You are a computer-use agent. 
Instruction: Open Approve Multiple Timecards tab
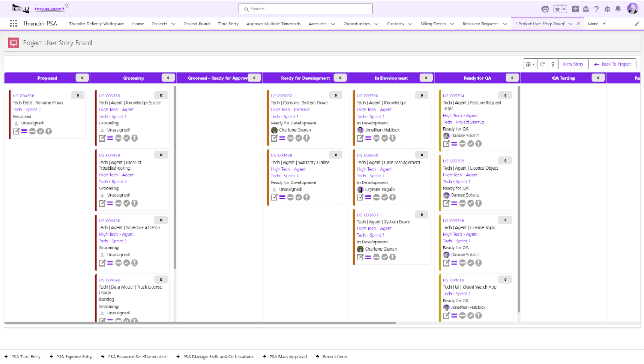click(273, 24)
